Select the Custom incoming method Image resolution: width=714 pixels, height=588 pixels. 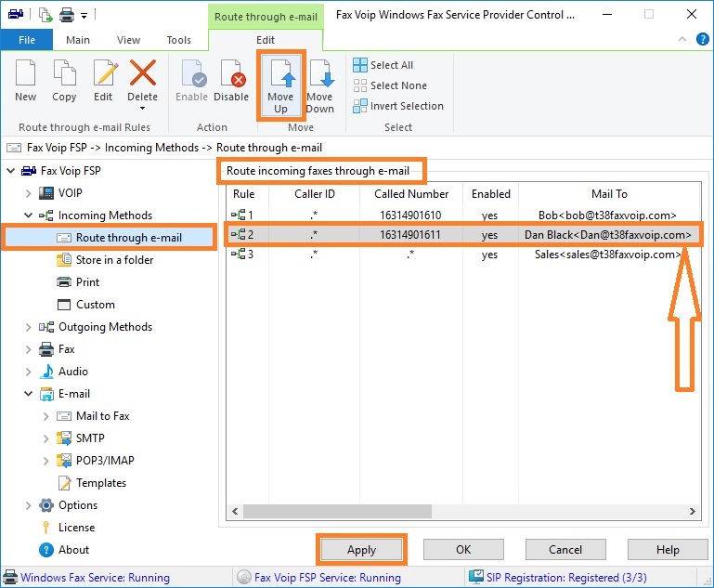coord(86,305)
